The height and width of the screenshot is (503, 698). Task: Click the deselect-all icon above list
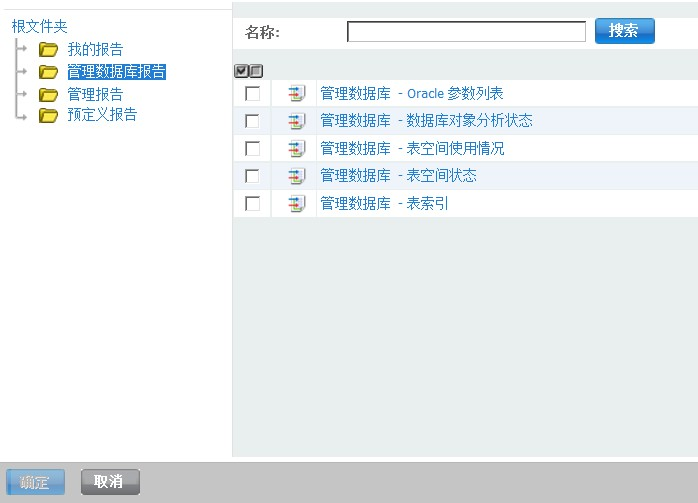256,71
